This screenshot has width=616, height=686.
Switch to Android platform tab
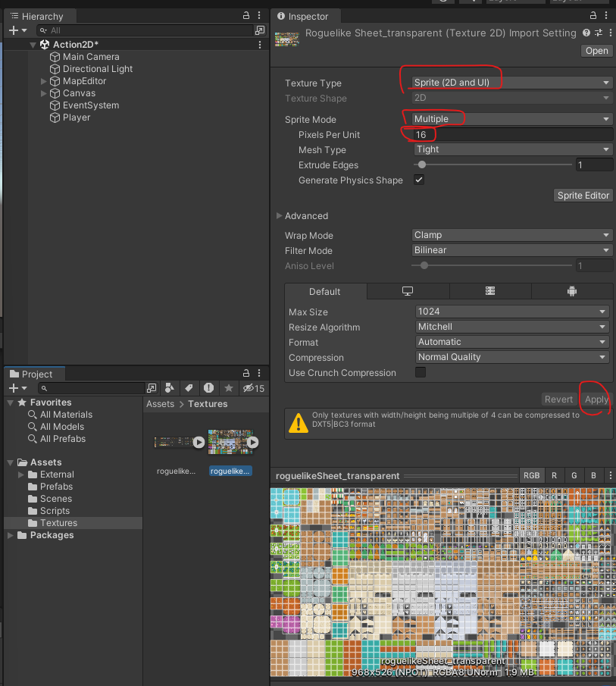572,291
